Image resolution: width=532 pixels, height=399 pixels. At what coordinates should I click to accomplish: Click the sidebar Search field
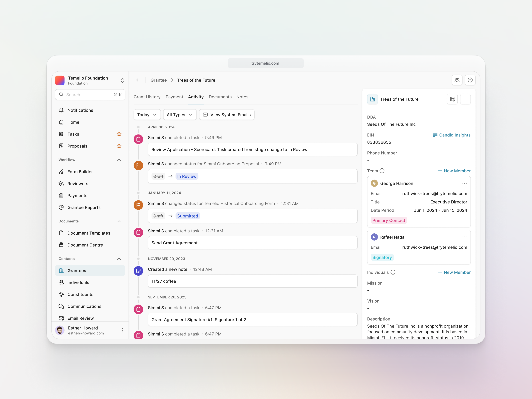click(90, 95)
